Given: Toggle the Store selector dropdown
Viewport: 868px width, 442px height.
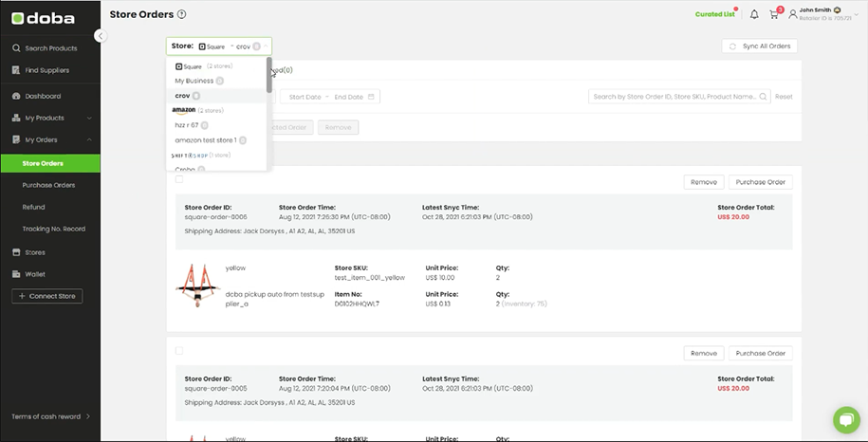Looking at the screenshot, I should pos(219,46).
